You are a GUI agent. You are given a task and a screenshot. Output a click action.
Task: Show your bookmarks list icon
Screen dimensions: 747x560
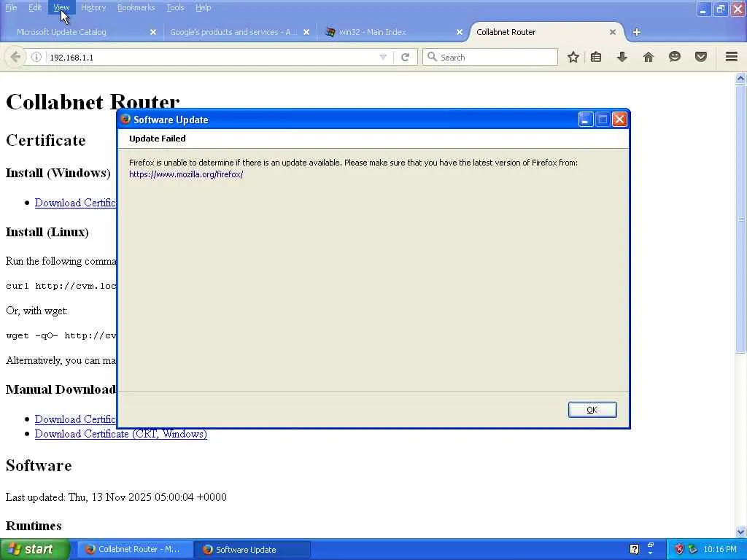[596, 57]
